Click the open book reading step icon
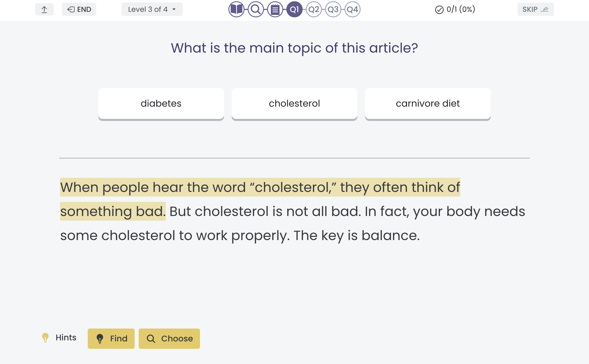Viewport: 589px width, 364px height. click(x=236, y=9)
